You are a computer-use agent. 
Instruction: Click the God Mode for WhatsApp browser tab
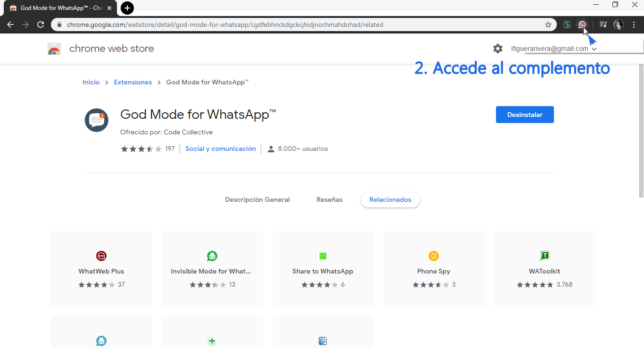click(61, 8)
